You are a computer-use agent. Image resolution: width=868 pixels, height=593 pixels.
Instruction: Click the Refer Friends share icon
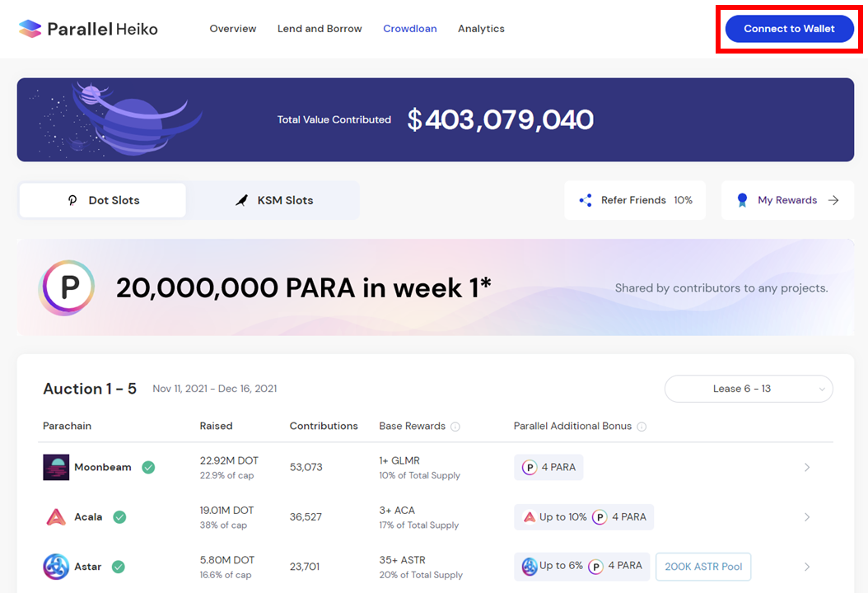click(586, 200)
